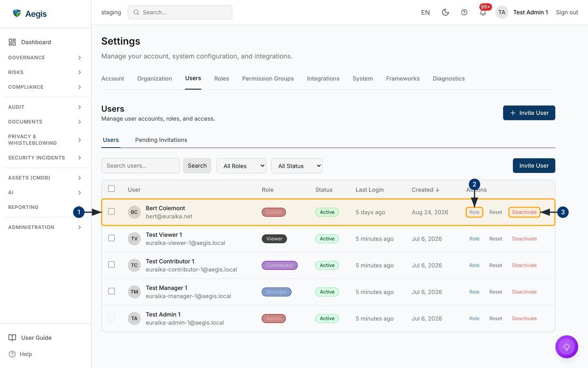Open the Diagnostics tab
588x368 pixels.
coord(449,79)
